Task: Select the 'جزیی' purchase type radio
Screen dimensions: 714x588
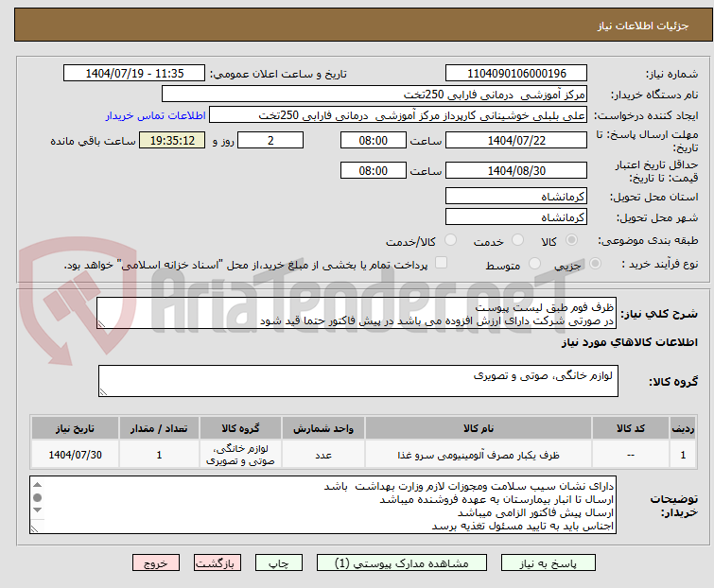Action: tap(595, 264)
